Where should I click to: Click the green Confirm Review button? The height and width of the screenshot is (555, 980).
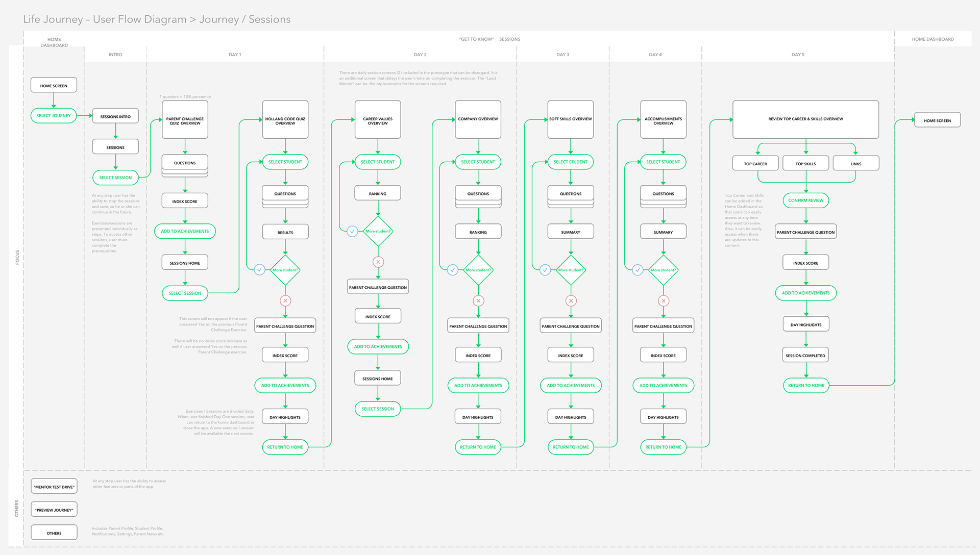(805, 200)
